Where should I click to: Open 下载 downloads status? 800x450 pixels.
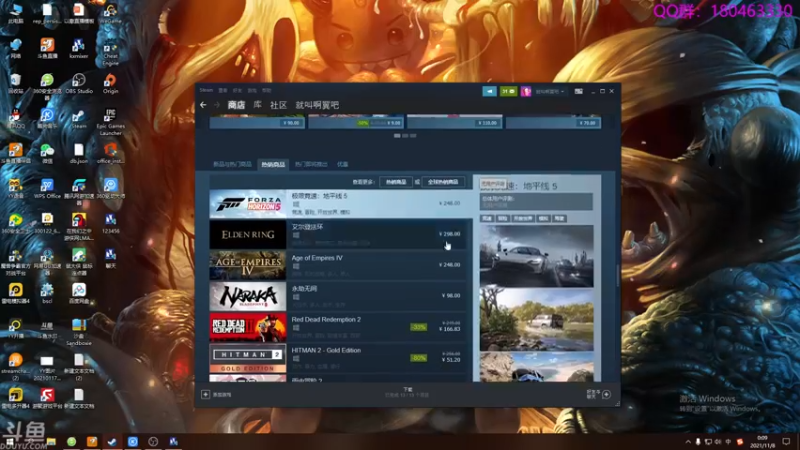[407, 390]
